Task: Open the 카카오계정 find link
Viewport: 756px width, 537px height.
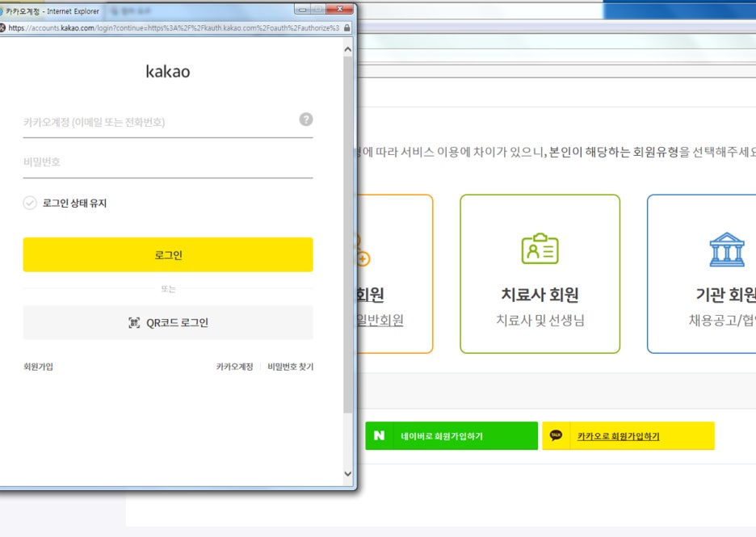Action: 234,367
